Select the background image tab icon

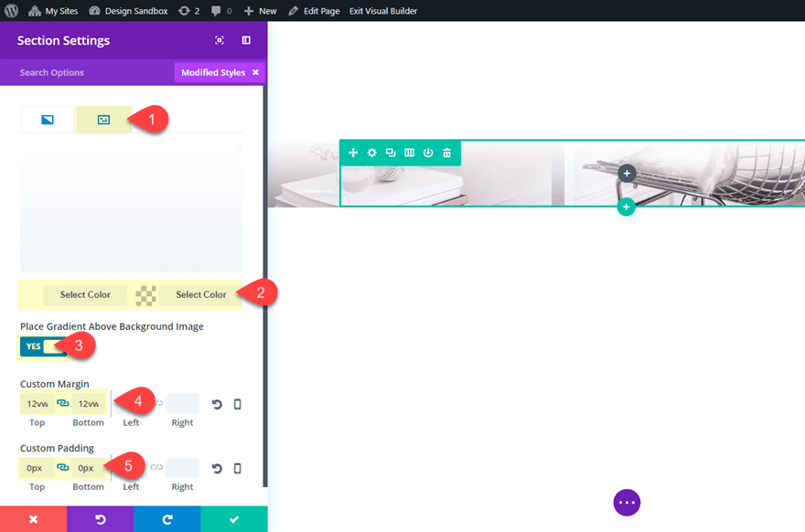click(102, 119)
